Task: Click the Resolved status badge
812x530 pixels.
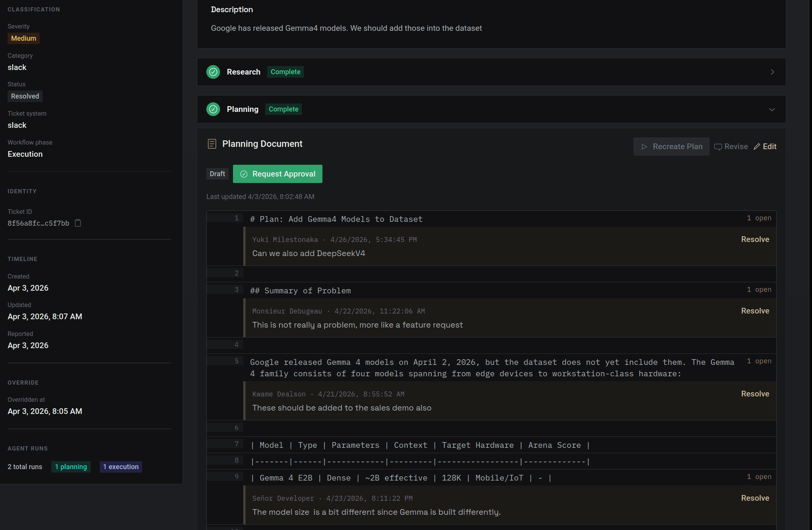Action: click(25, 96)
